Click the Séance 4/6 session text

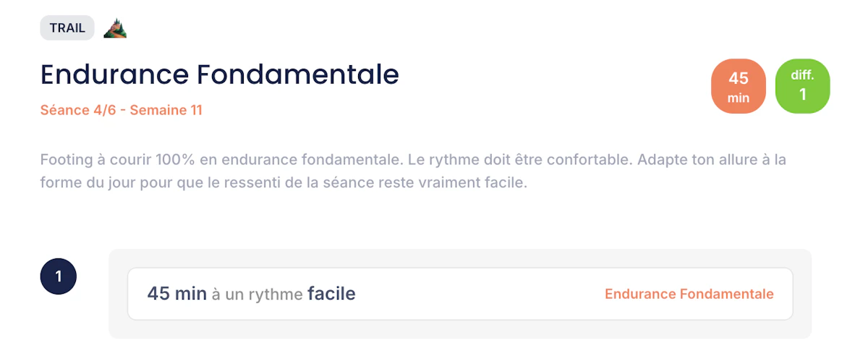click(81, 111)
